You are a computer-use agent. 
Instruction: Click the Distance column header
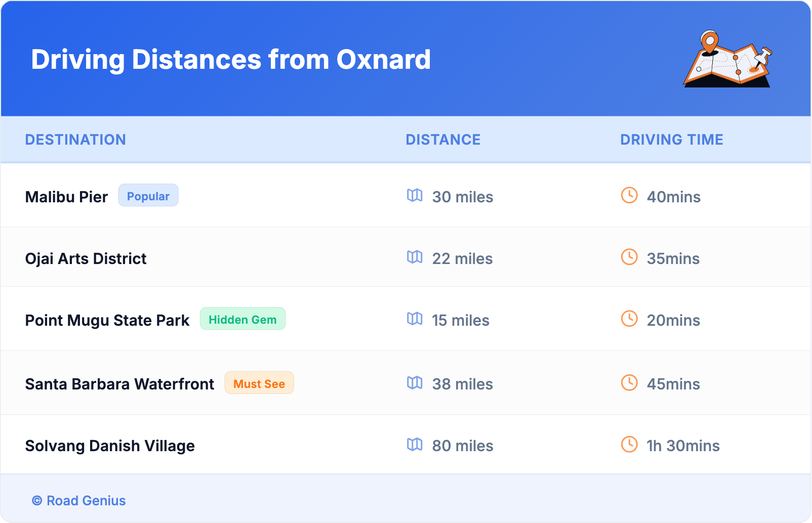[443, 140]
